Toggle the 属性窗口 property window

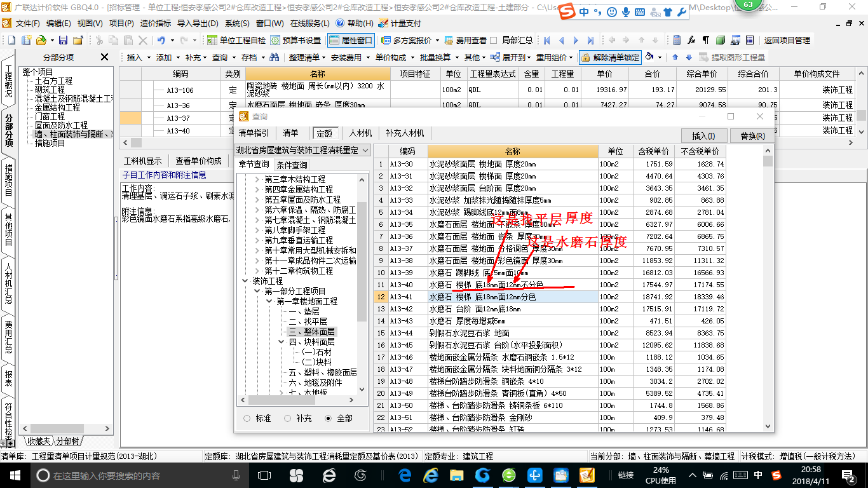(351, 40)
